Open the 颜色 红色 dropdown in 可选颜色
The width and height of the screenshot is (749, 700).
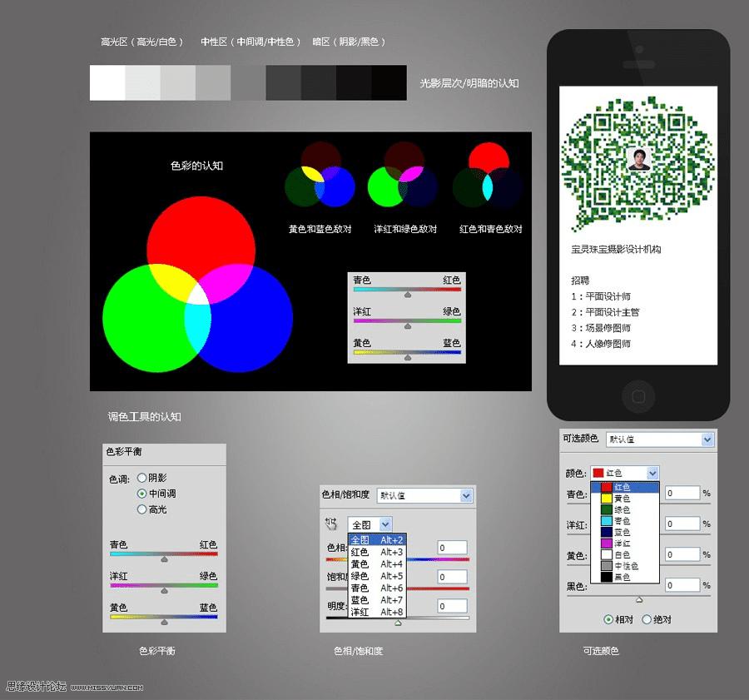click(625, 473)
